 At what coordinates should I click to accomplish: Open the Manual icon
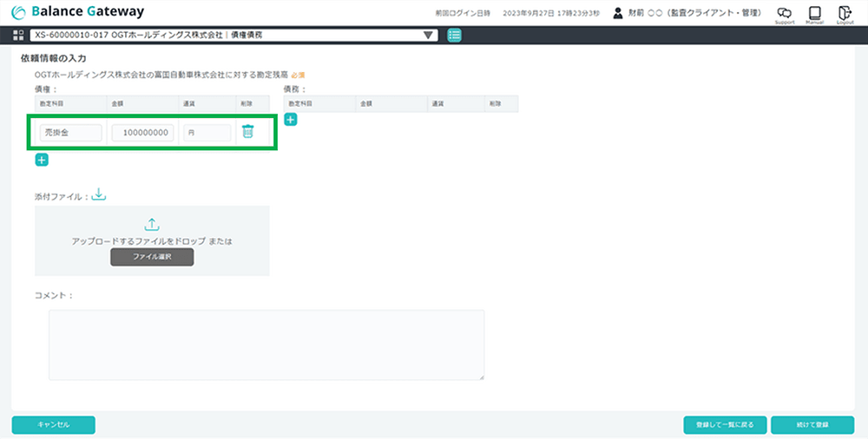tap(814, 12)
